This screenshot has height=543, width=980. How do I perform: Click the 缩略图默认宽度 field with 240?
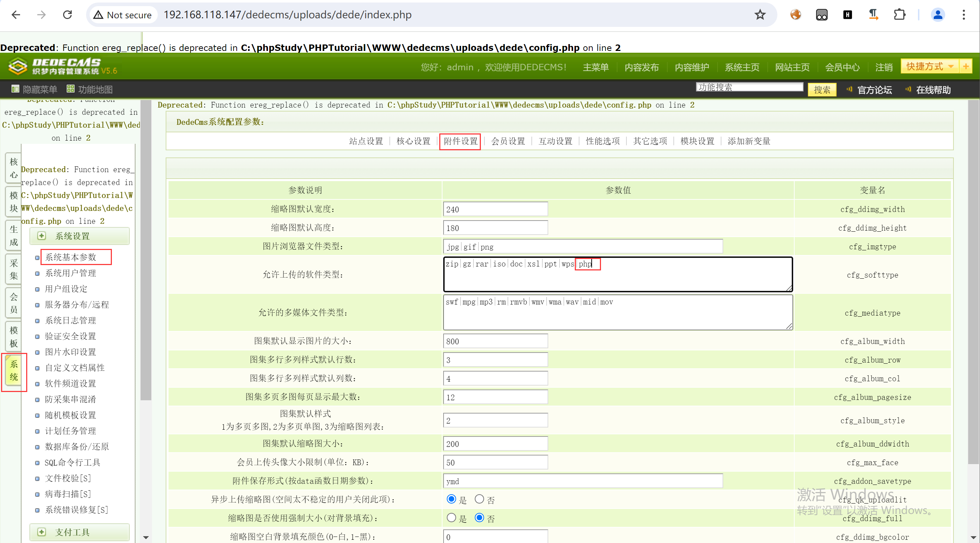(x=495, y=209)
